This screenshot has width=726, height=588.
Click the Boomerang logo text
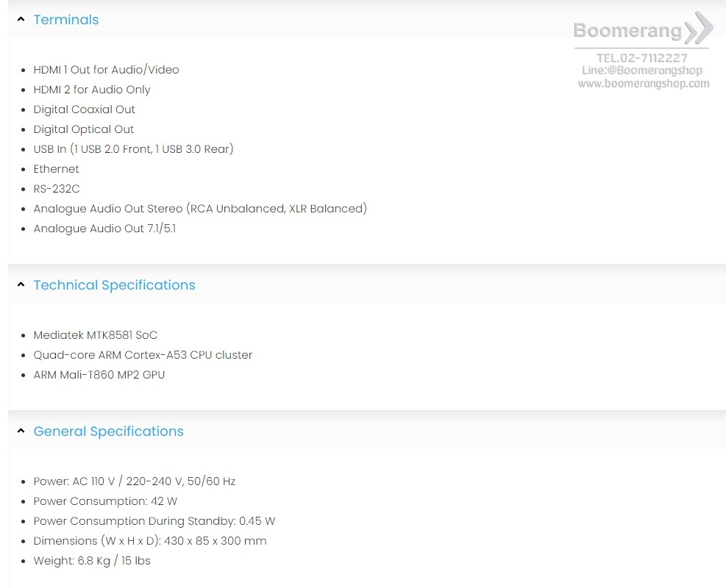click(x=627, y=31)
